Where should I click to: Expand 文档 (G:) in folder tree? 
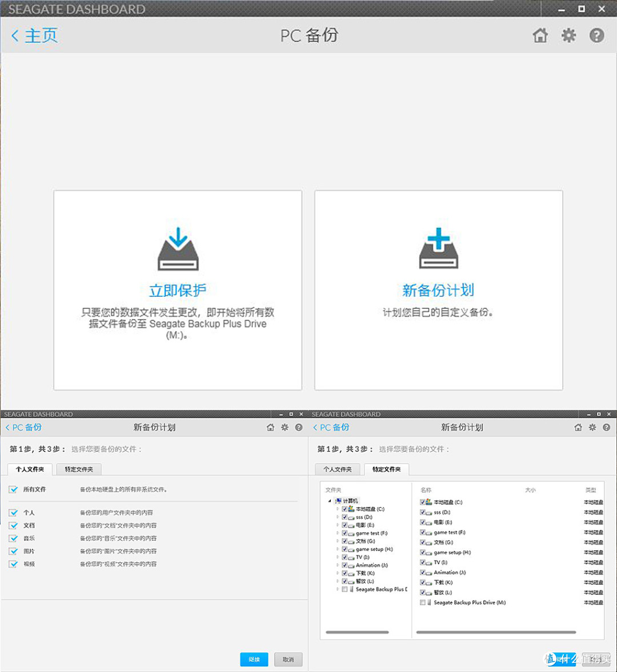[x=338, y=541]
